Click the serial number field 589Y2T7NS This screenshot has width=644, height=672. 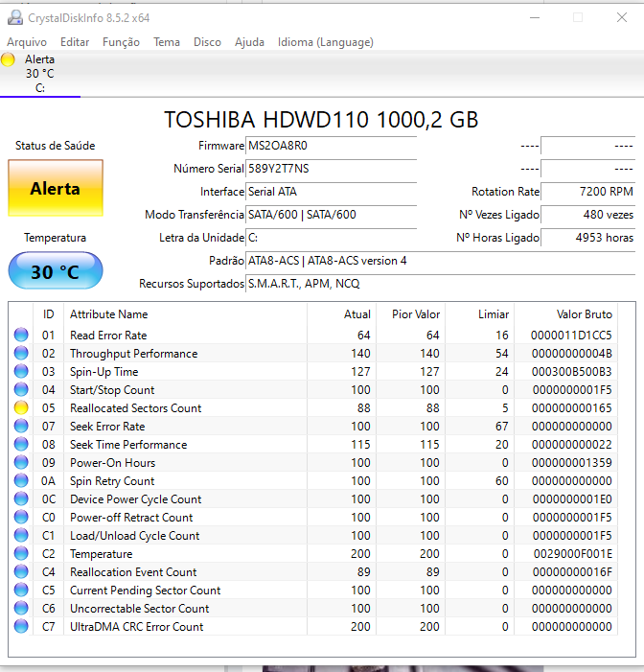[331, 169]
